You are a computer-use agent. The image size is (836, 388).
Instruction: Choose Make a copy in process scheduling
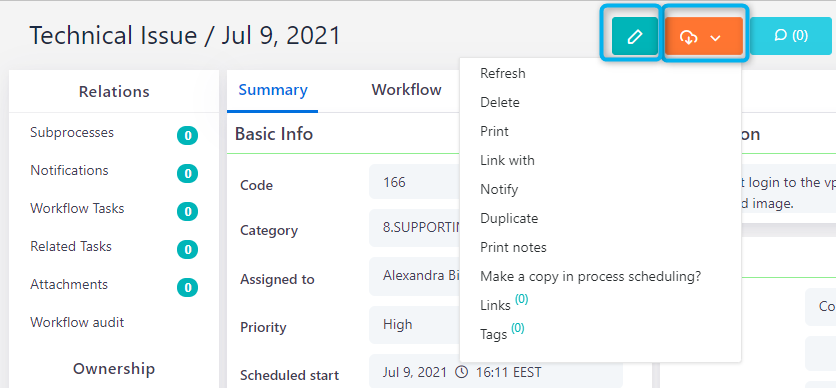coord(591,277)
